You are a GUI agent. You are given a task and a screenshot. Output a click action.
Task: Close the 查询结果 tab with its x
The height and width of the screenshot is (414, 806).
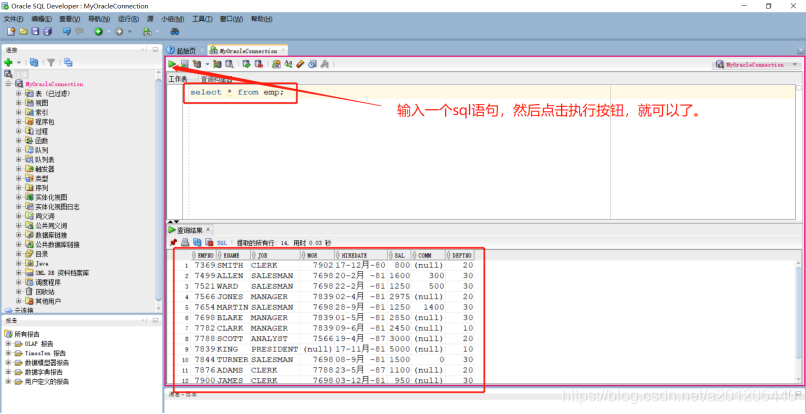(208, 229)
